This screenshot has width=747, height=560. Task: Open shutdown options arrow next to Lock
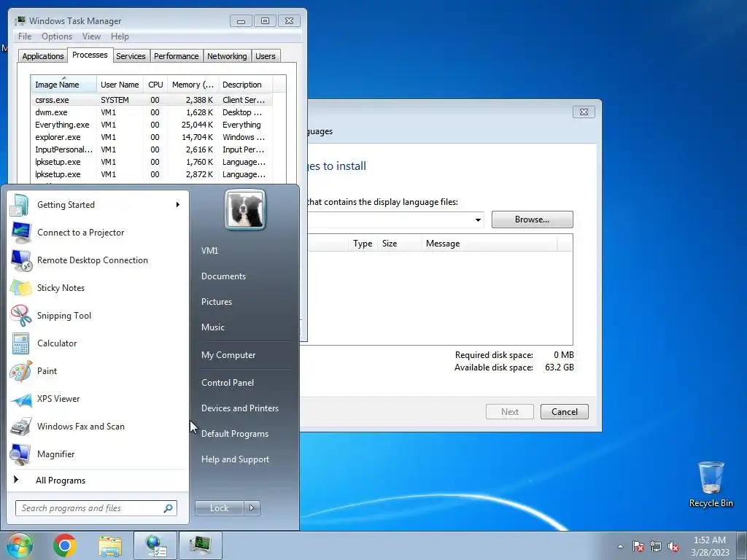[x=252, y=508]
